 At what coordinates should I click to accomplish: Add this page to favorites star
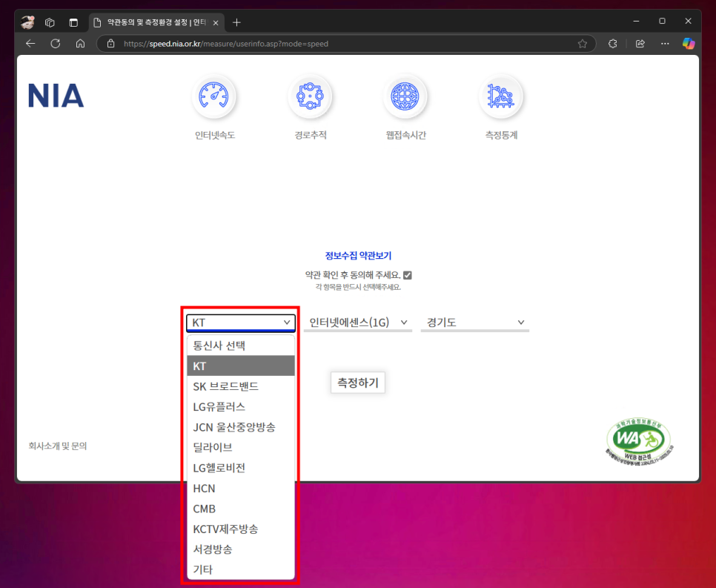click(582, 44)
